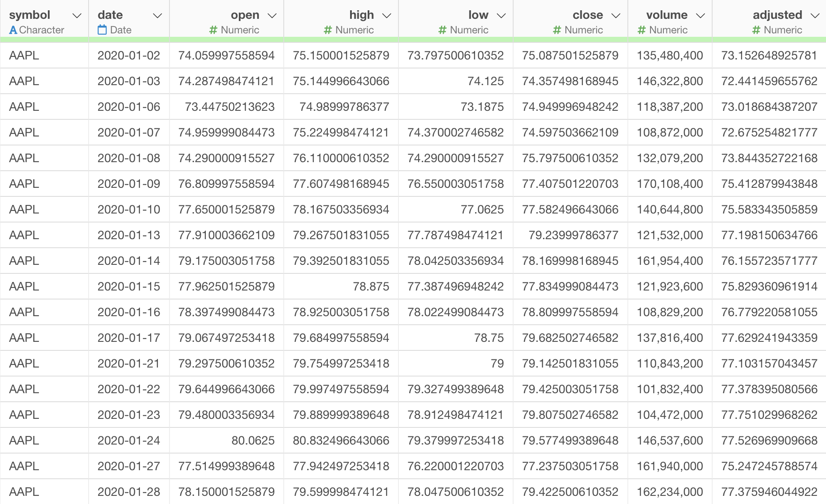
Task: Click close value 79.23999786377
Action: point(574,235)
